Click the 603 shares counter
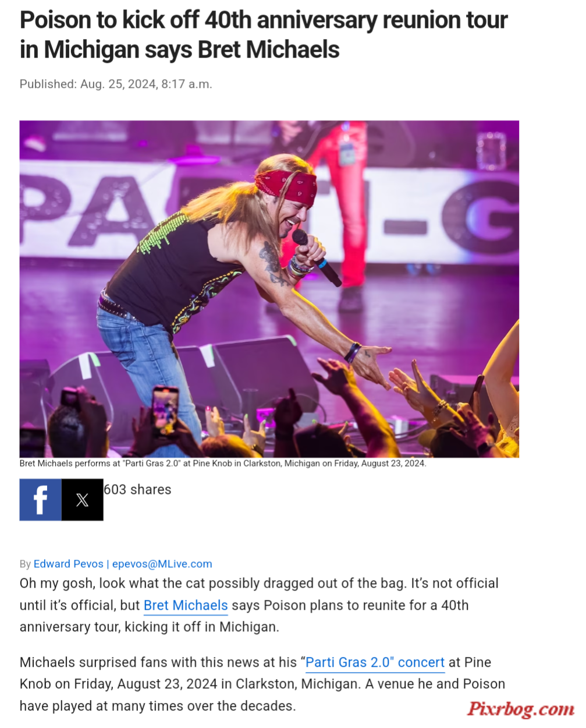Viewport: 586px width, 728px height. tap(137, 490)
